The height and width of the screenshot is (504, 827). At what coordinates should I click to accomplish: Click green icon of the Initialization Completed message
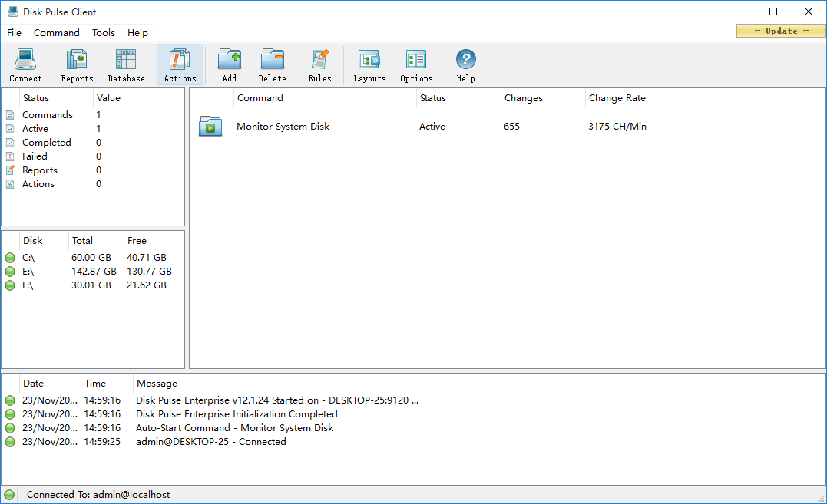[10, 414]
